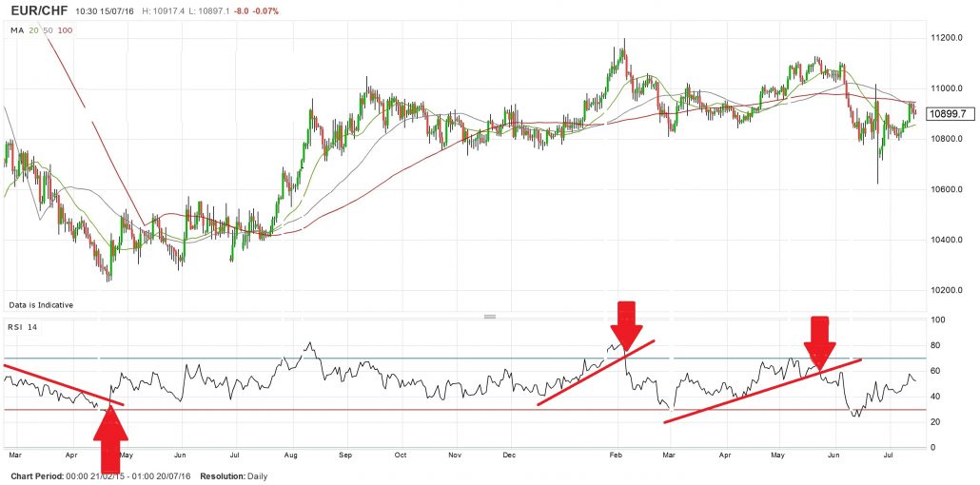Click the 10200.0 price axis label

pyautogui.click(x=947, y=291)
